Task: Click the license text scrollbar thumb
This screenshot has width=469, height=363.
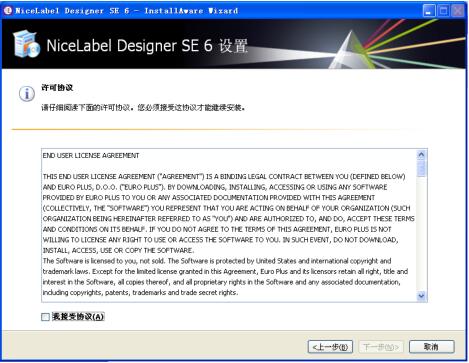Action: click(421, 168)
